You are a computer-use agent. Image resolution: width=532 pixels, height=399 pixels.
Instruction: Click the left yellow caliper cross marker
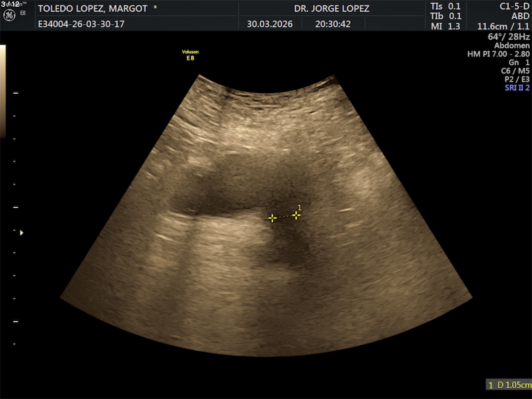(x=272, y=218)
